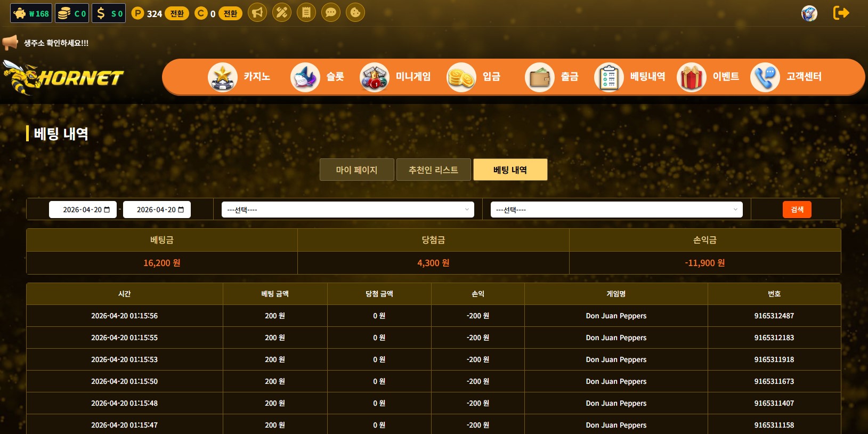The width and height of the screenshot is (868, 434).
Task: Click the megaphone announcements icon in top bar
Action: tap(257, 12)
